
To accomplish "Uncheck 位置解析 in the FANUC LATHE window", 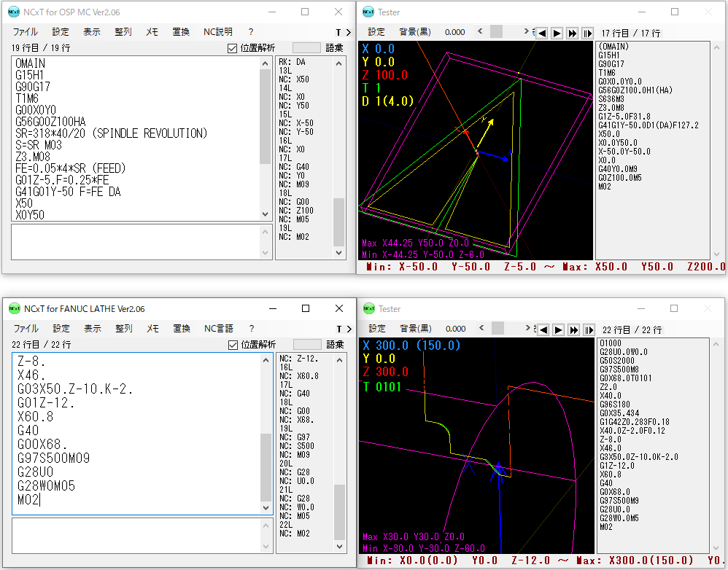I will tap(233, 345).
